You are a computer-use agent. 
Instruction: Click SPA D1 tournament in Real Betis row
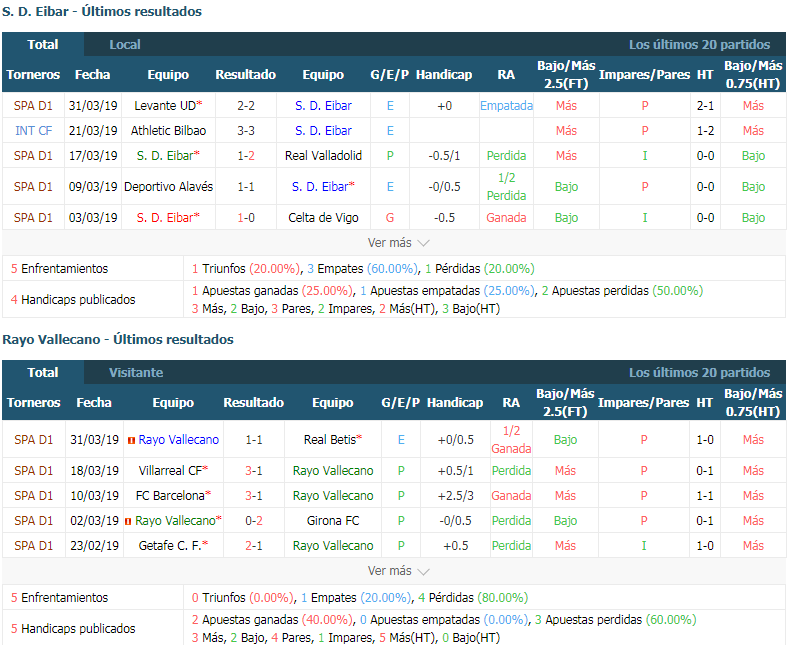pos(33,440)
